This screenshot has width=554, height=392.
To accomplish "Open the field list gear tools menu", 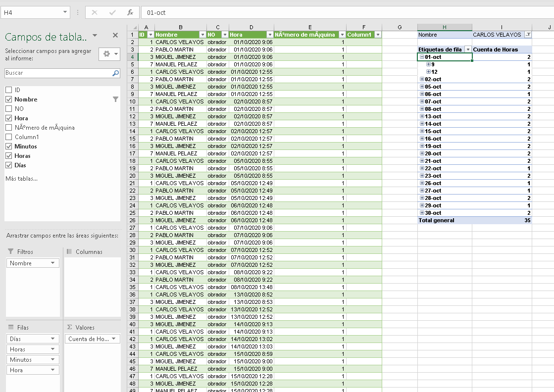I will pyautogui.click(x=109, y=54).
